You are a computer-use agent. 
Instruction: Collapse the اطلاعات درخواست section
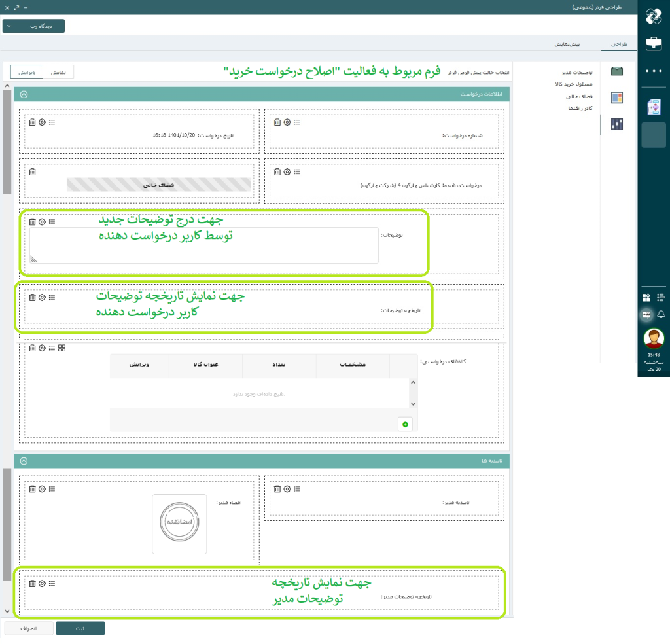click(x=24, y=94)
